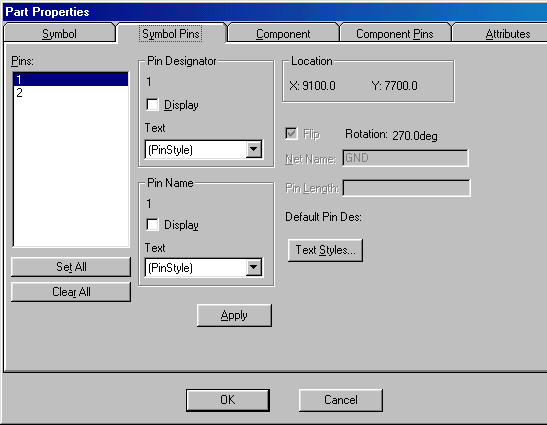
Task: Select pin 2 in the Pins list
Action: point(71,93)
